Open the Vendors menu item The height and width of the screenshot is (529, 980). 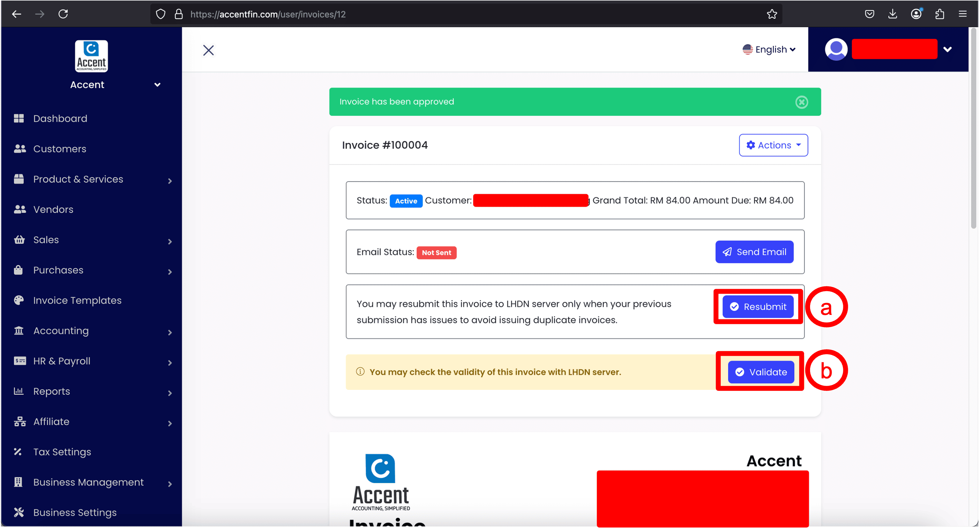click(53, 209)
